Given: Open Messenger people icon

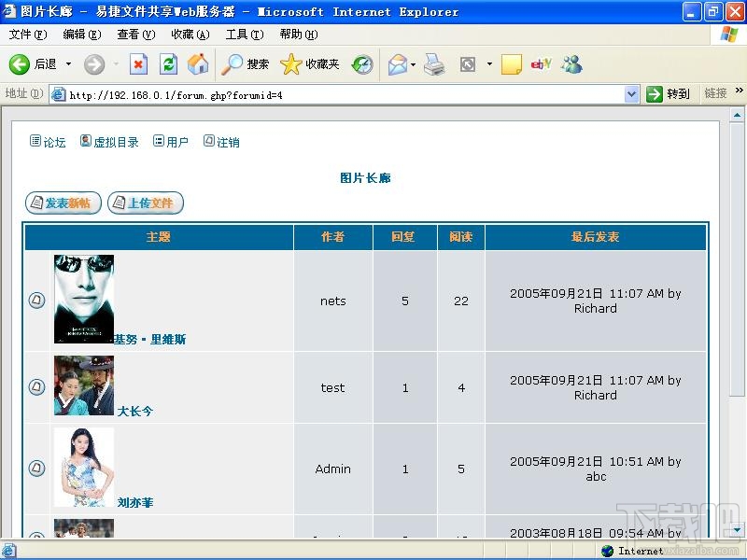Looking at the screenshot, I should (x=571, y=64).
